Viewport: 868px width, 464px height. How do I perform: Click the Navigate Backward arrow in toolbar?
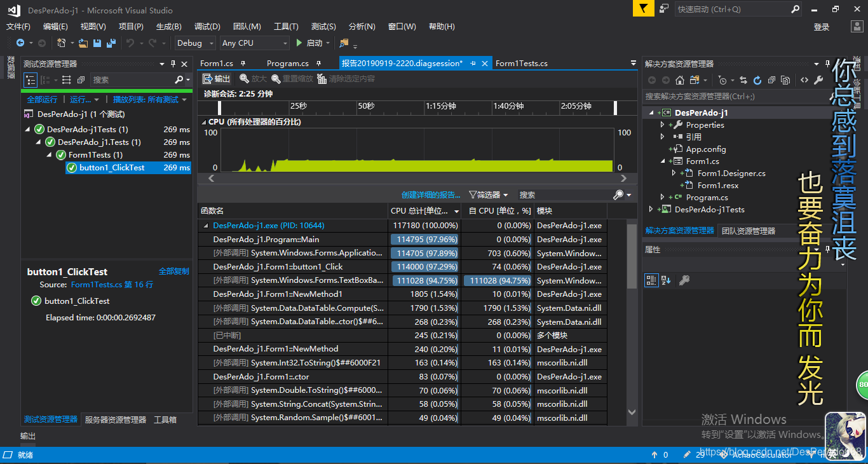[x=20, y=43]
